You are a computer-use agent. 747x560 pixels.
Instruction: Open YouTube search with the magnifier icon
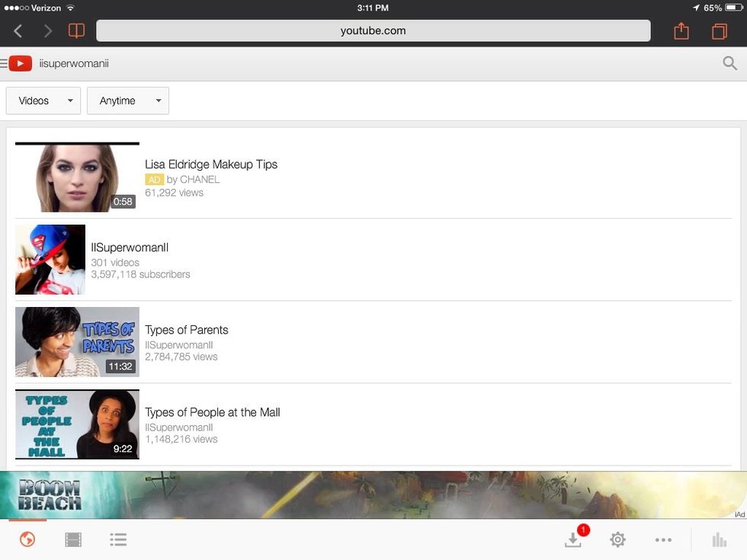(729, 63)
